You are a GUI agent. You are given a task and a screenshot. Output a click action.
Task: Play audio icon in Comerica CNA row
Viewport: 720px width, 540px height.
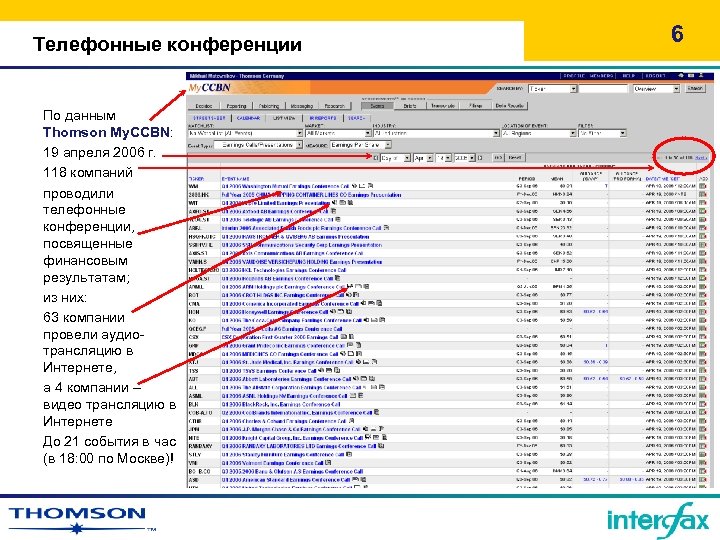point(363,303)
